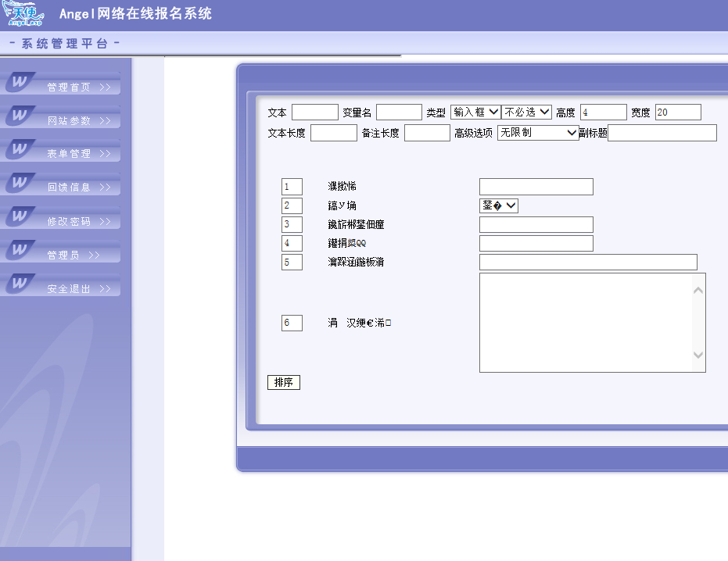Focus the 文本长度 input field
Screen dimensions: 728x561
[333, 133]
